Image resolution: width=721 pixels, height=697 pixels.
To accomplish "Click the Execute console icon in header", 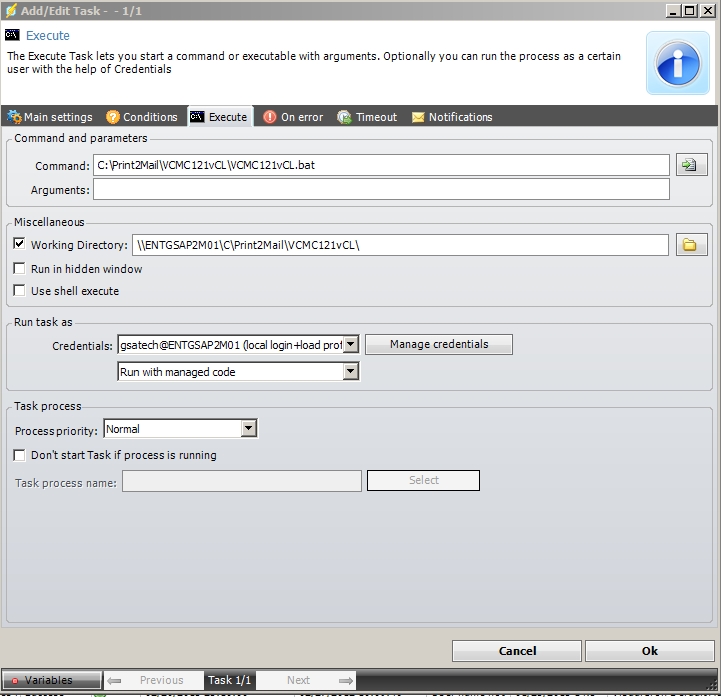I will point(13,35).
